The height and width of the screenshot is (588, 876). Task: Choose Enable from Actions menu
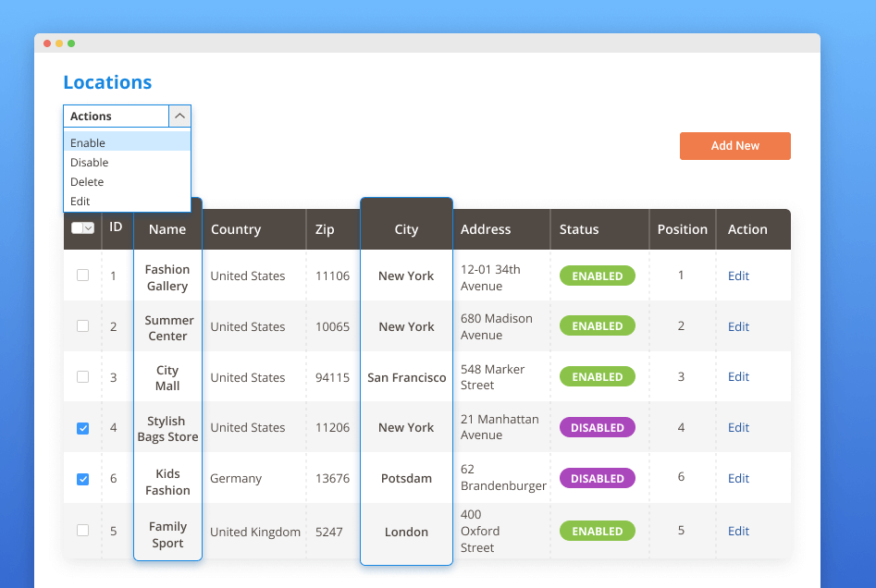[x=88, y=143]
